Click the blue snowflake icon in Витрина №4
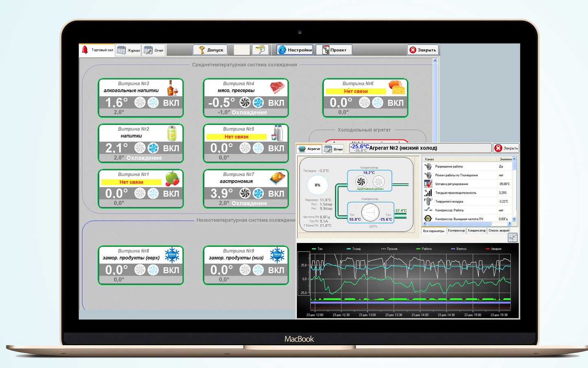Screen dimensions: 588x368 [x=258, y=103]
